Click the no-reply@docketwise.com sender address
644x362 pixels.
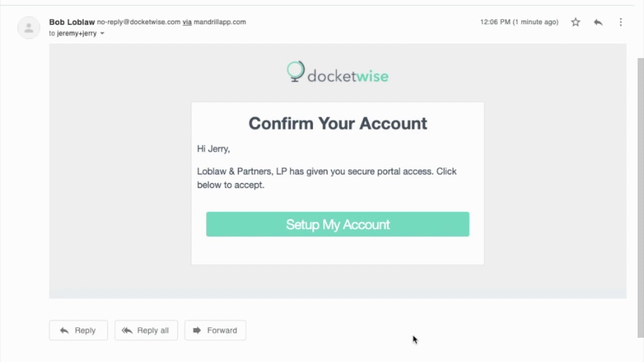138,22
